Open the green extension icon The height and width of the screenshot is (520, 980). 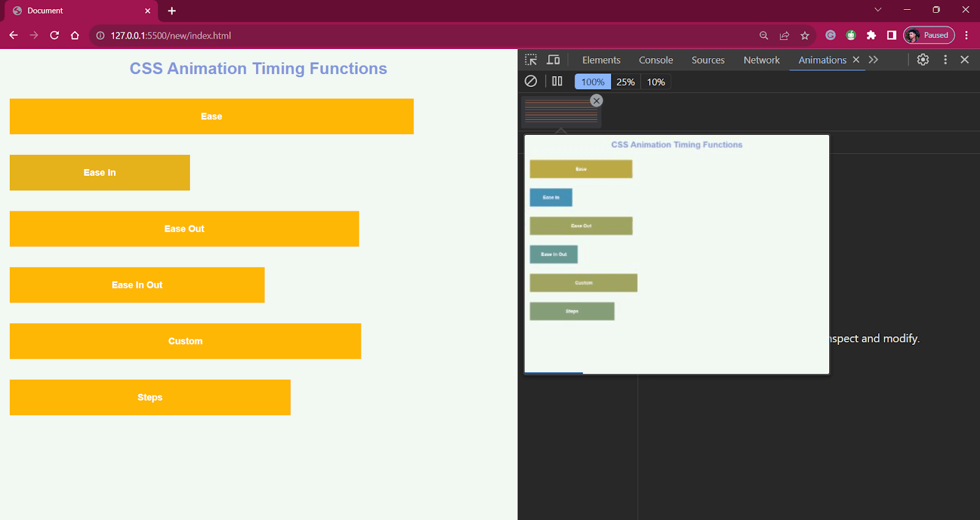tap(851, 36)
